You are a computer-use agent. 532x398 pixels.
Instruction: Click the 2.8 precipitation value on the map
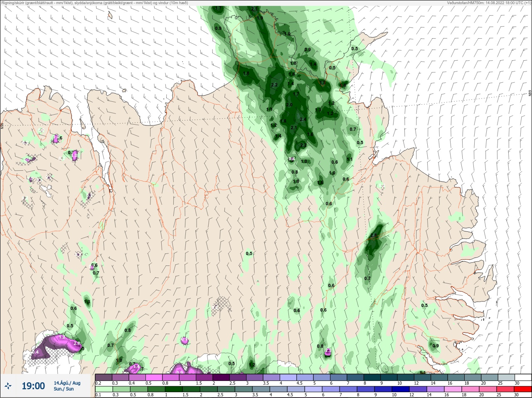point(373,235)
